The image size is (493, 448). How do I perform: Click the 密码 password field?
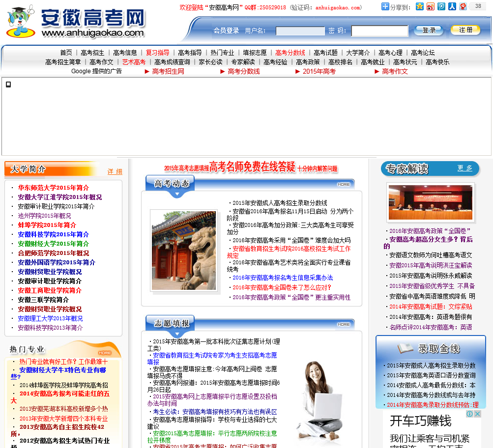pyautogui.click(x=379, y=31)
